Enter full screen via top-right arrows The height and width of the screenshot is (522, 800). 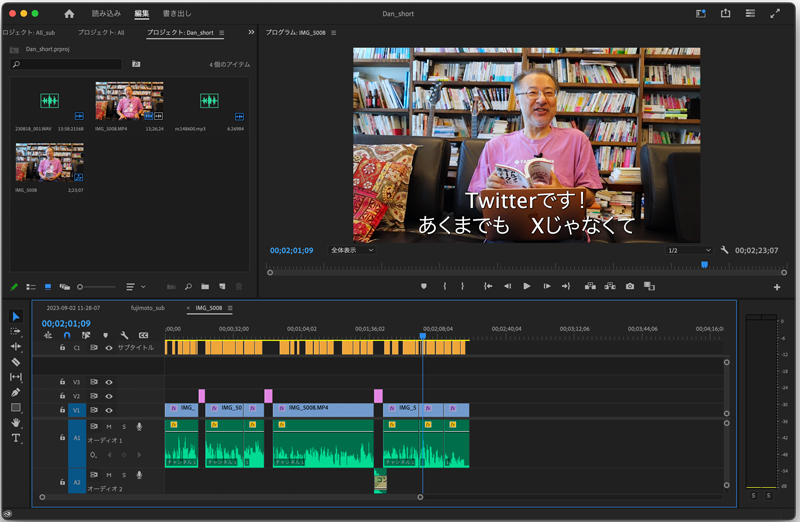[x=774, y=13]
